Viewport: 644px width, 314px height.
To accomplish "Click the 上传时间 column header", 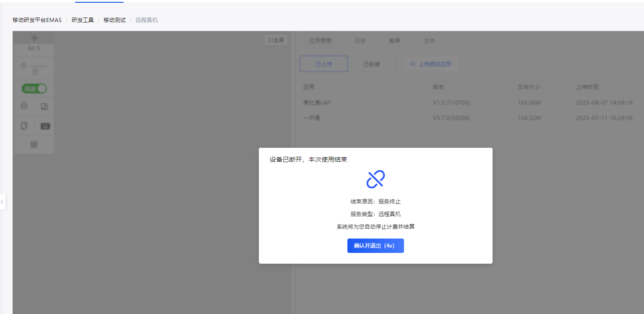I will tap(587, 87).
